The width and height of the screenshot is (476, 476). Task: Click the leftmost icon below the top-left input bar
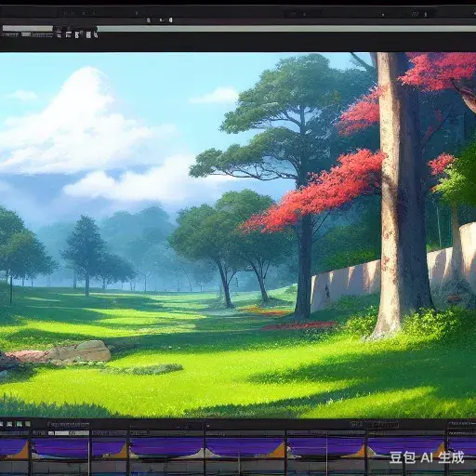tap(59, 34)
